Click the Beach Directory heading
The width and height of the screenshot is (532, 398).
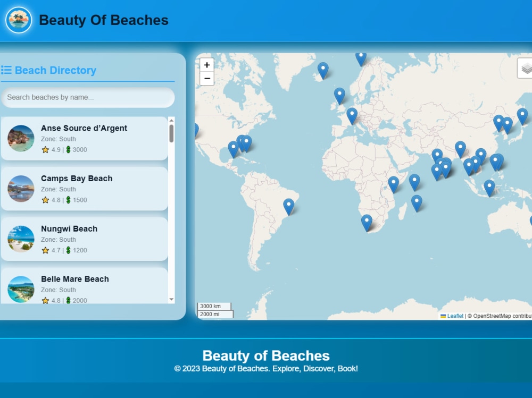56,70
